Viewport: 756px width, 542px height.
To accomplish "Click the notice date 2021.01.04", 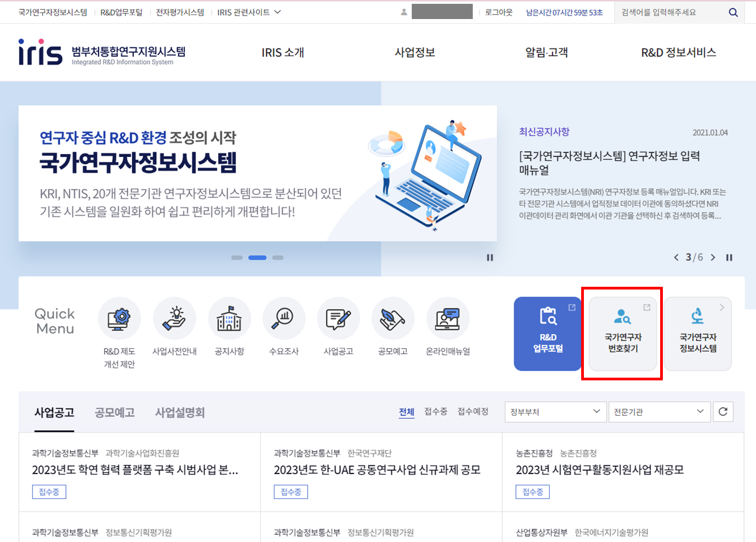I will pos(710,132).
